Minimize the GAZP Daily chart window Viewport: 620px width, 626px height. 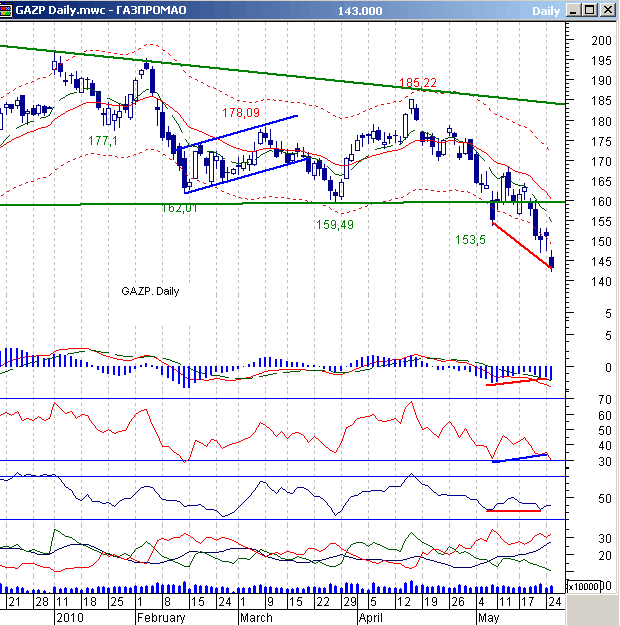[x=573, y=10]
